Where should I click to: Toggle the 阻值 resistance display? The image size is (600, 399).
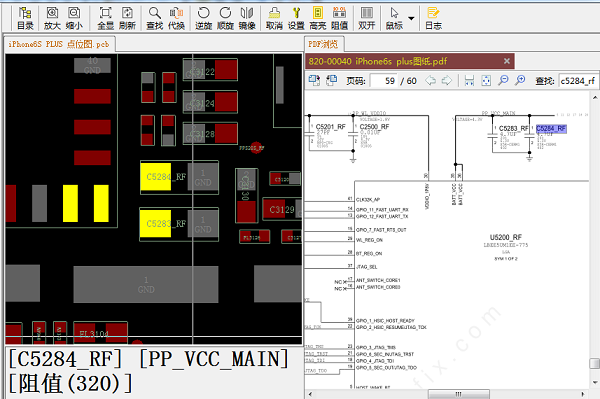(x=339, y=18)
